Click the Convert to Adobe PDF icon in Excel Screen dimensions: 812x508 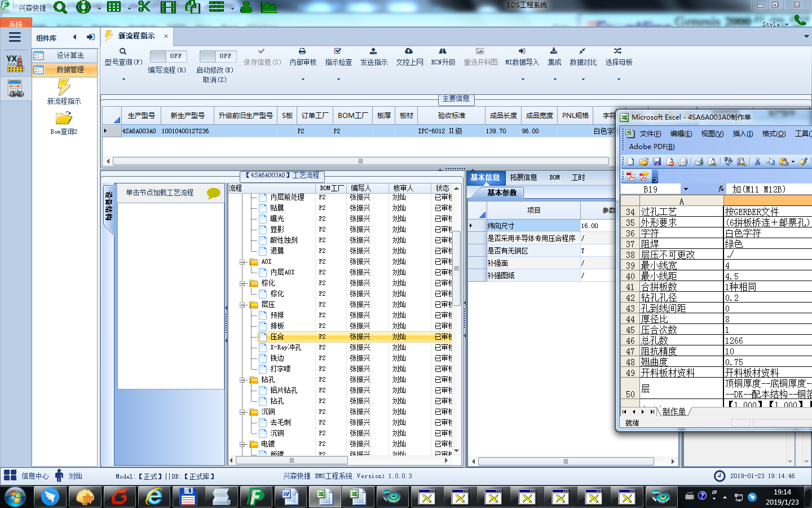tap(630, 176)
